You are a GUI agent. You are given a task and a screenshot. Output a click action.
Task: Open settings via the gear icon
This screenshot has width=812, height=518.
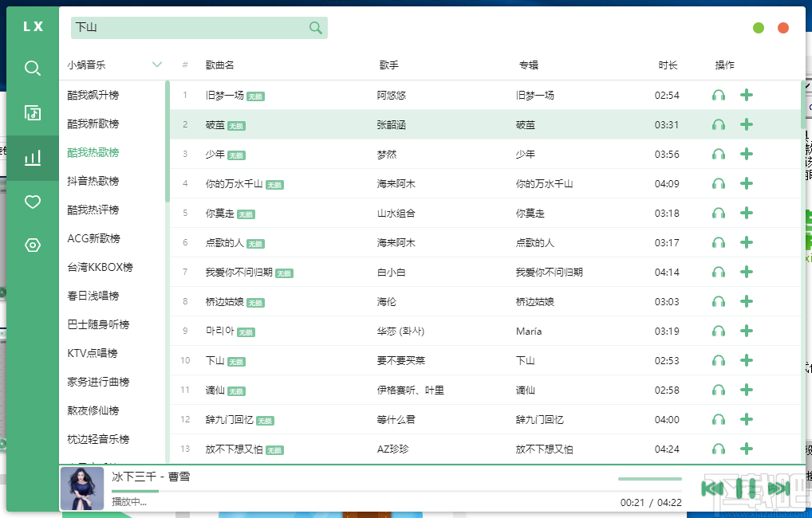[32, 245]
